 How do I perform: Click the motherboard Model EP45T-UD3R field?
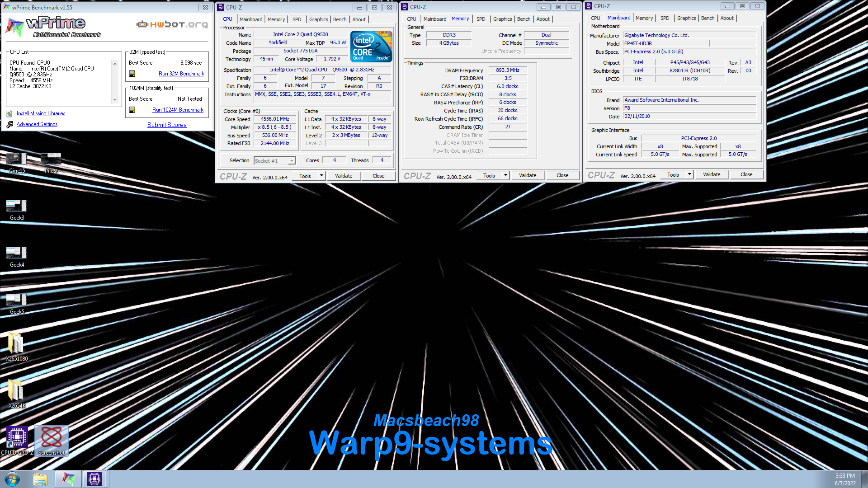[x=665, y=43]
